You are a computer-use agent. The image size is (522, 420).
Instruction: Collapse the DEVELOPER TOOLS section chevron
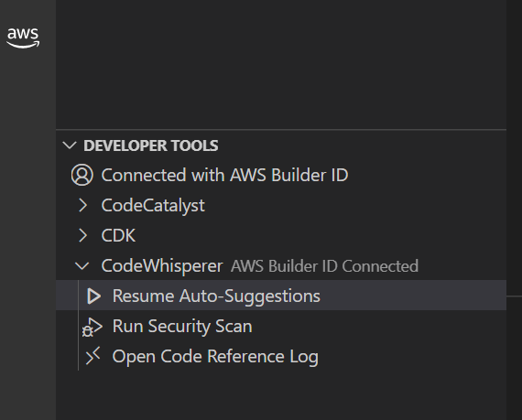tap(70, 145)
